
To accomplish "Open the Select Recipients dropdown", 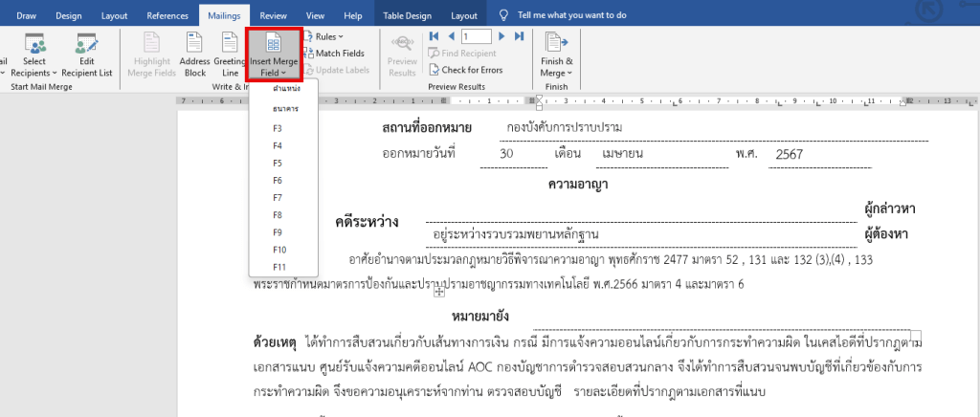I will (x=35, y=53).
